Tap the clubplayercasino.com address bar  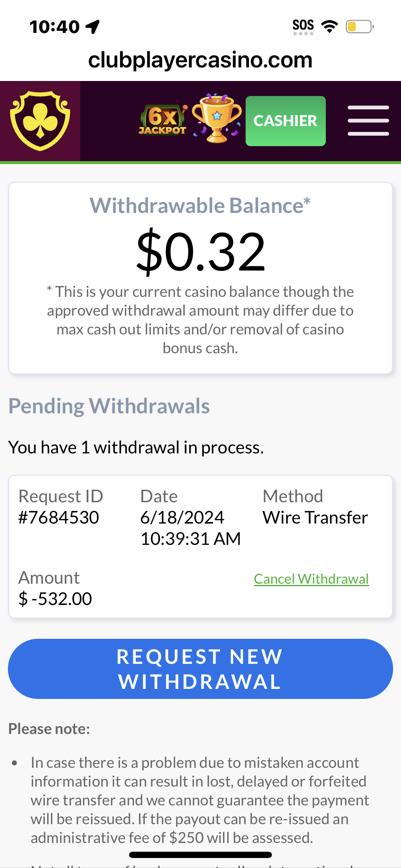(200, 60)
